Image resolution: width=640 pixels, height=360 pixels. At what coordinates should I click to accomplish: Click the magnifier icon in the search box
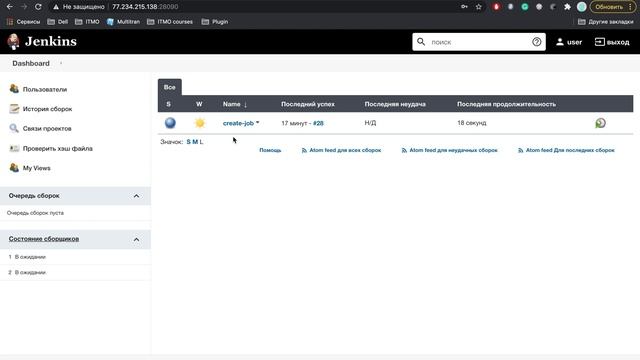coord(421,42)
